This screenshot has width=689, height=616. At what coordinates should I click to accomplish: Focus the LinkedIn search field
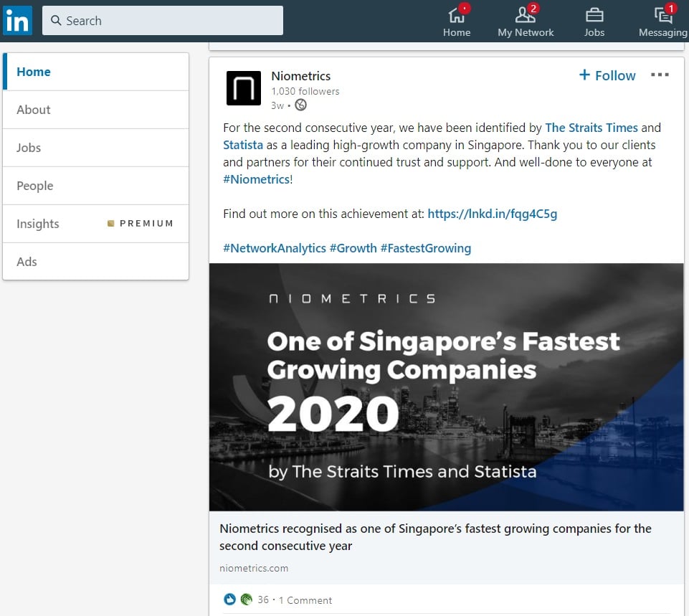pyautogui.click(x=163, y=20)
